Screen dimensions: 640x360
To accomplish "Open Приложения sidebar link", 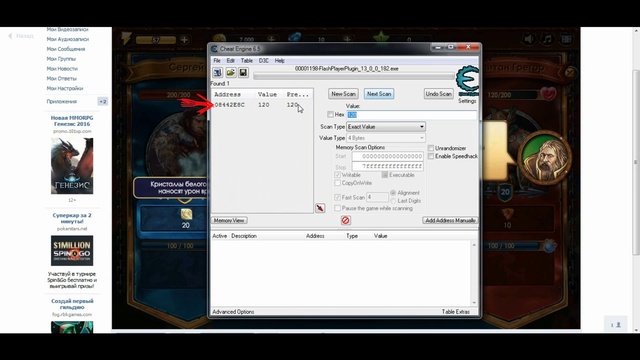I will [x=61, y=101].
